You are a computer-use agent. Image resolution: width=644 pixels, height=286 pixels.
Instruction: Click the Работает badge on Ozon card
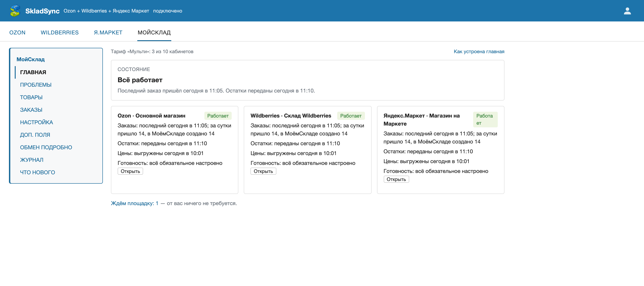point(218,116)
